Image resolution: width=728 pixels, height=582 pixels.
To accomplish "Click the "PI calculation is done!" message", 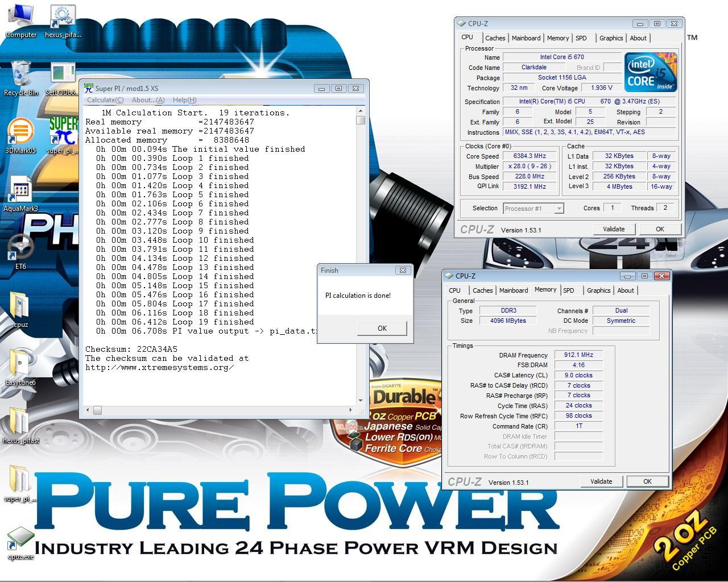I will coord(358,296).
